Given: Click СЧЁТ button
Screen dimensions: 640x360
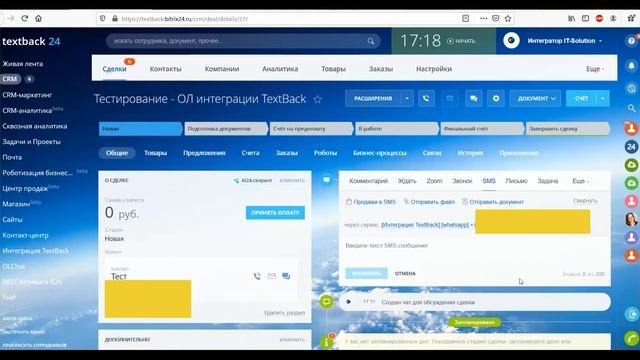Looking at the screenshot, I should point(581,98).
